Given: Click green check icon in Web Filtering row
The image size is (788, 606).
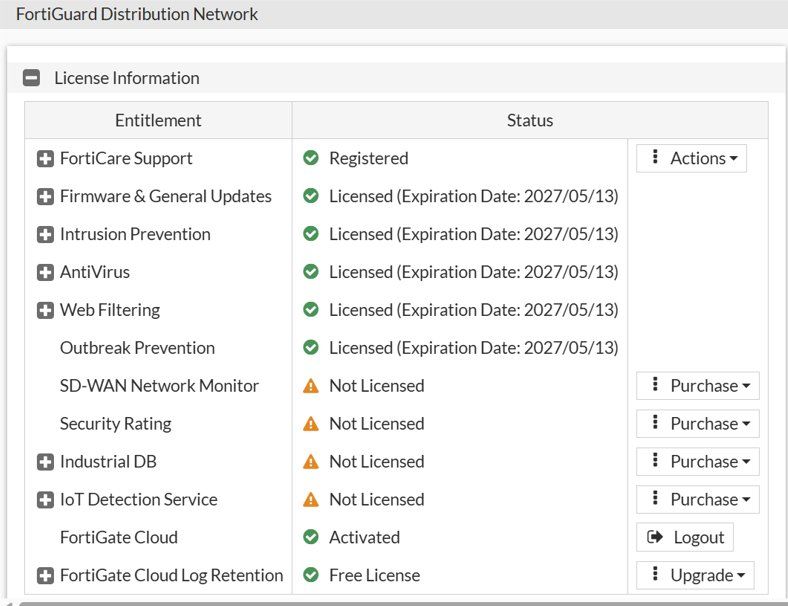Looking at the screenshot, I should [311, 310].
